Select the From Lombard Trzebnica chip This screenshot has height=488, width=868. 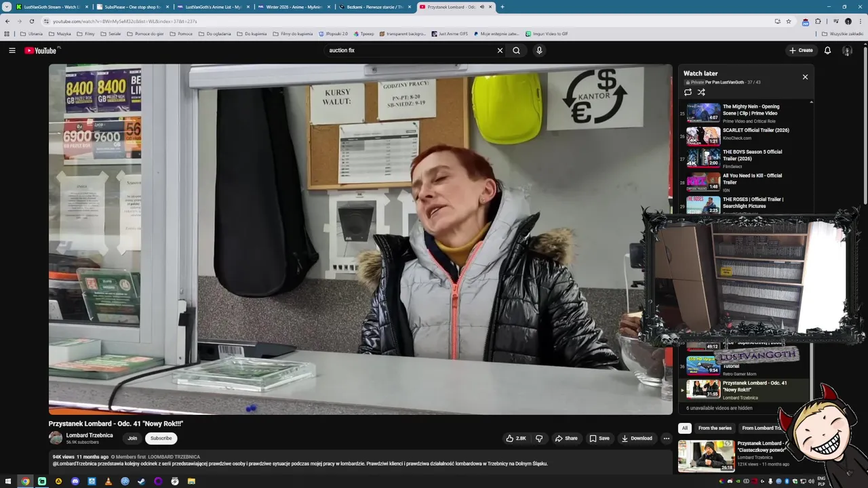tap(762, 428)
